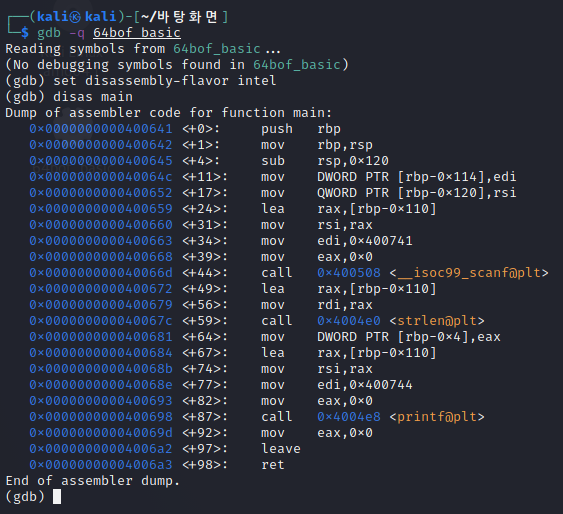Click the call target 0x4004e8
The width and height of the screenshot is (563, 514).
pyautogui.click(x=349, y=417)
